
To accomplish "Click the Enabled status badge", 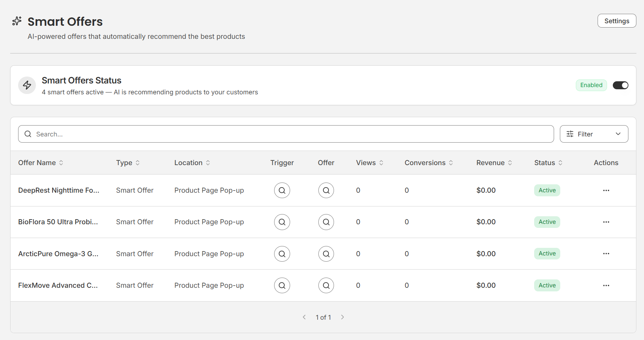I will point(591,85).
